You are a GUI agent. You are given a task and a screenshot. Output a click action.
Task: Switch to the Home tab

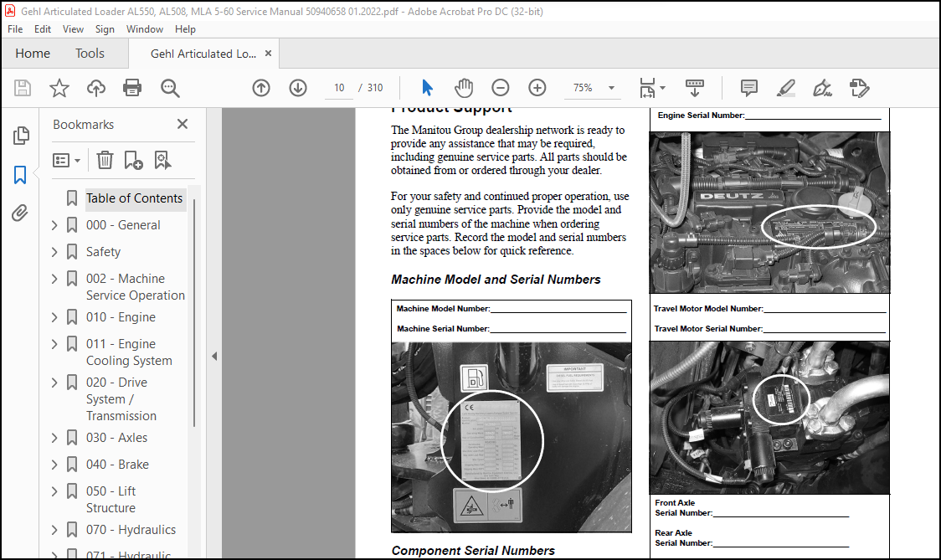(33, 54)
